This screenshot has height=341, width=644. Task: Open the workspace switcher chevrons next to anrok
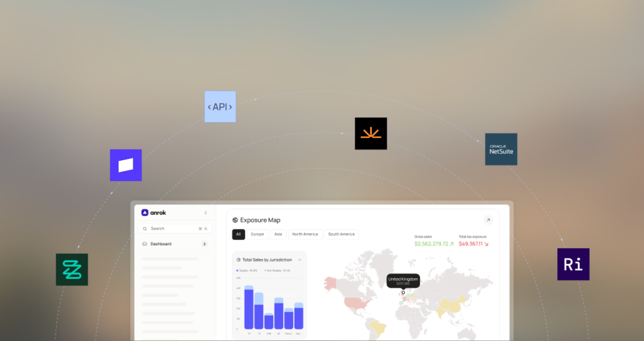coord(206,213)
